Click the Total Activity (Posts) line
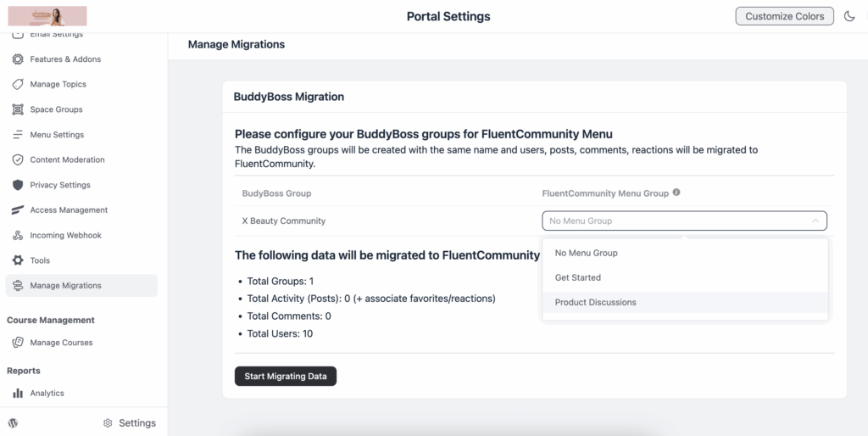 (x=371, y=299)
